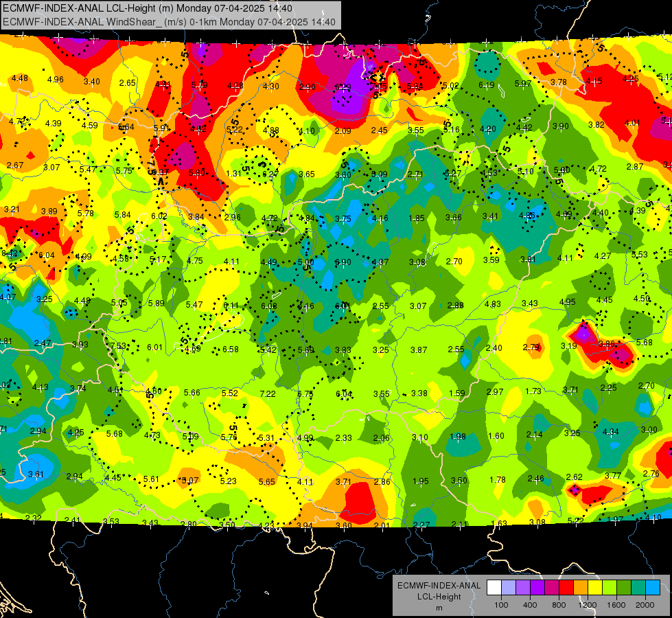Click the legend tick value 2000

tap(645, 605)
